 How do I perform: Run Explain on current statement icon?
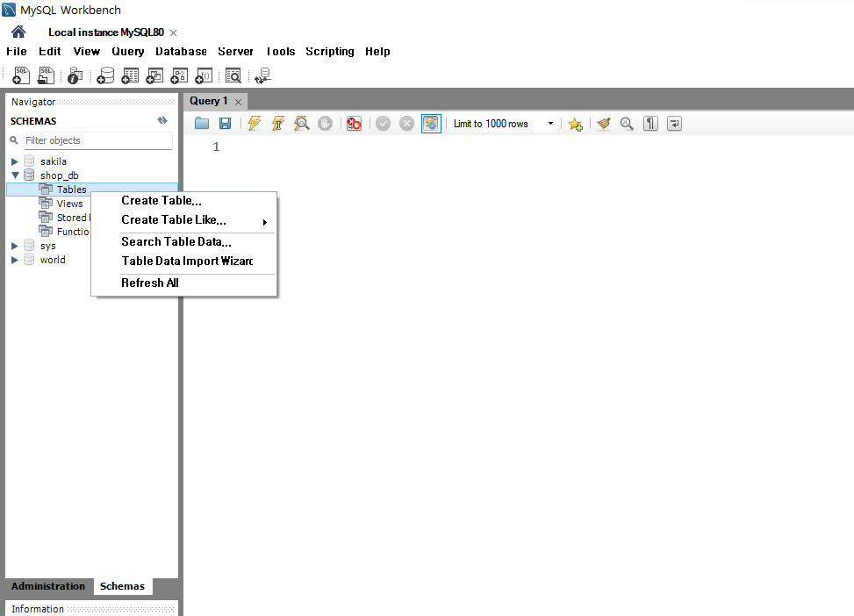pos(301,124)
